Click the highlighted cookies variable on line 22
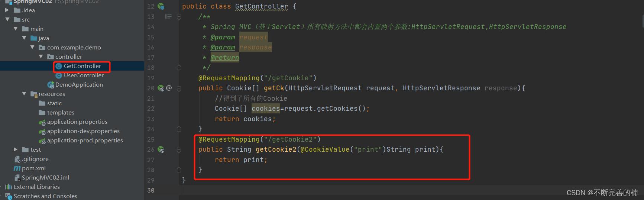 [266, 109]
